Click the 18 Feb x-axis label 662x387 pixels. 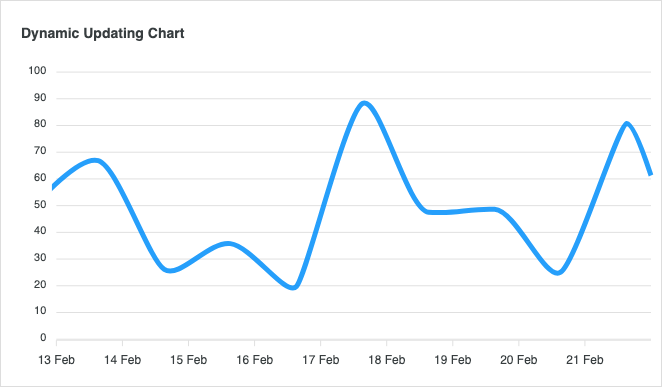387,360
